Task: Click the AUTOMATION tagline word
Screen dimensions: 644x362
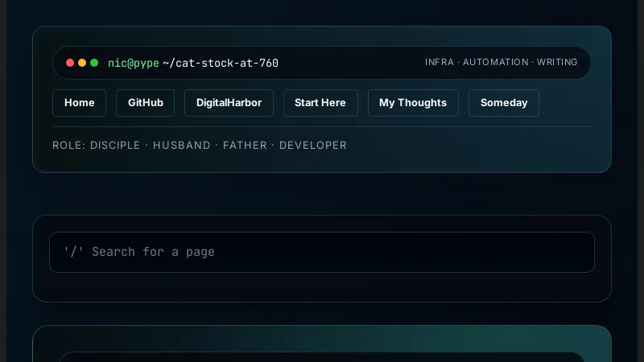Action: point(496,62)
